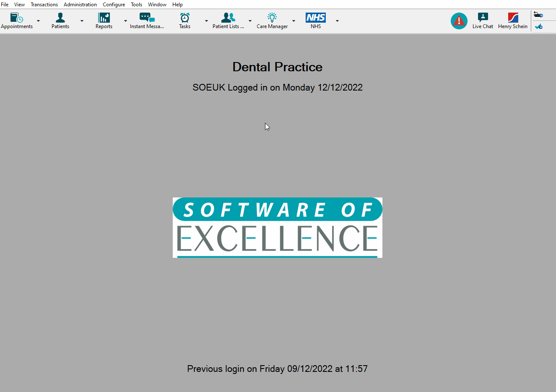Click the checkmark browser icon at top right

pos(539,26)
